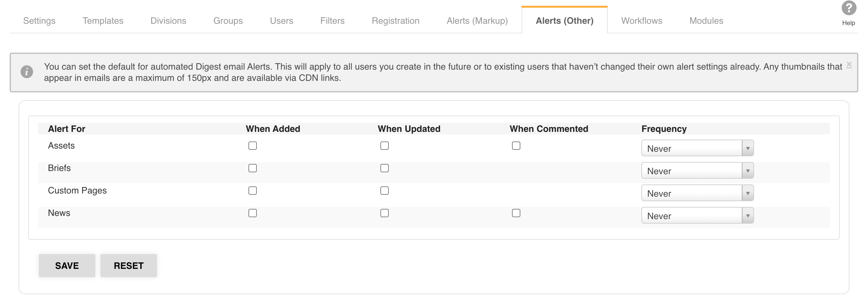Tick When Commented for Assets
Viewport: 868px width, 308px height.
point(516,146)
